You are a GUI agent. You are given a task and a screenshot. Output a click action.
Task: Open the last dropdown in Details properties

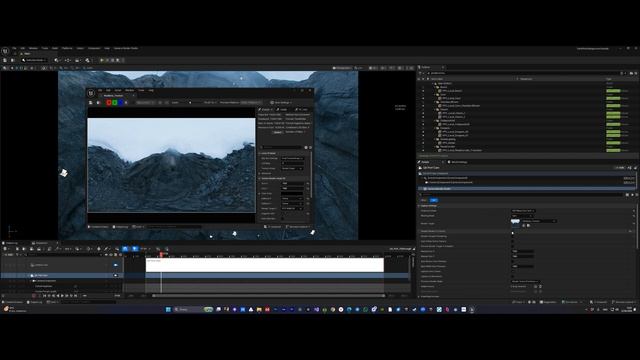click(525, 281)
